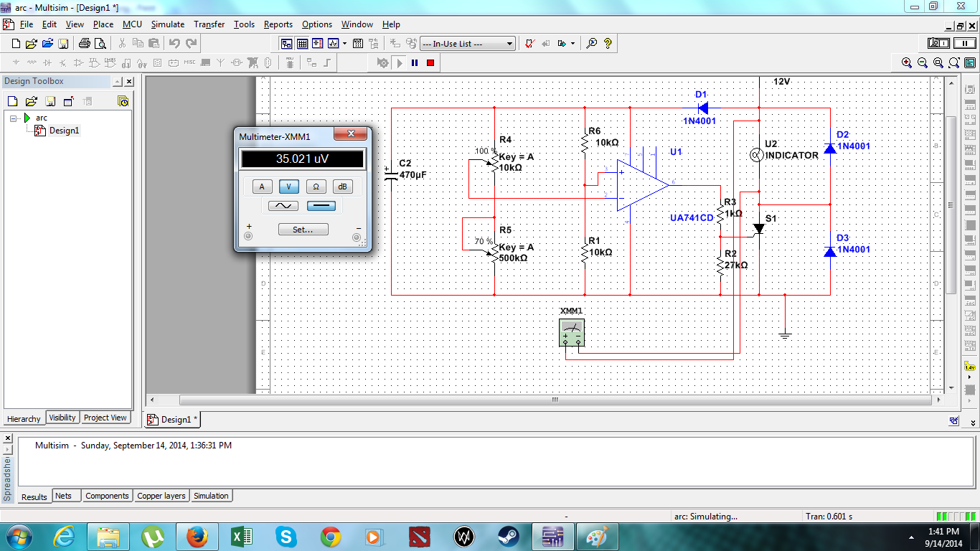Switch to the Project View tab

pyautogui.click(x=105, y=418)
